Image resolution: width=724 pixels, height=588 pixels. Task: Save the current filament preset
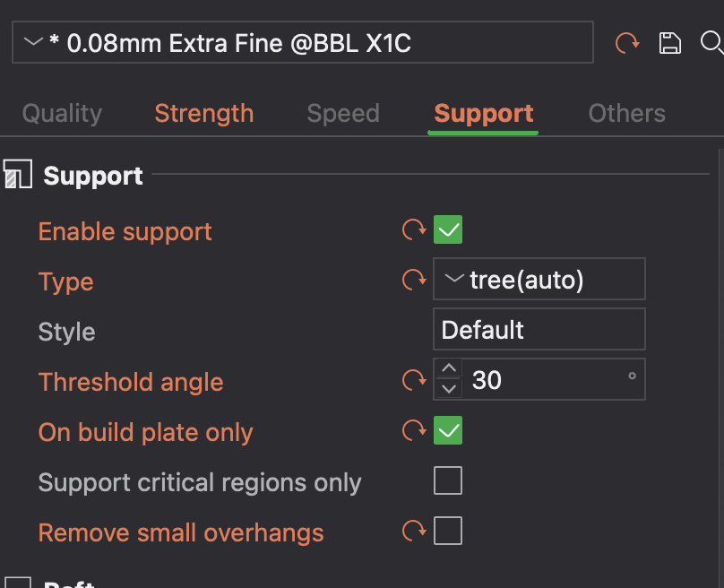click(x=669, y=41)
